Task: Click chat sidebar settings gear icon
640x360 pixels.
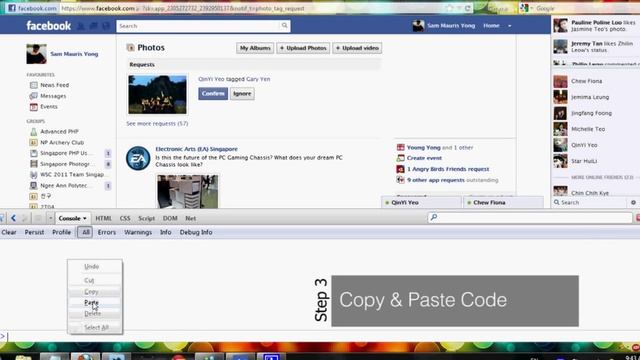Action: [x=633, y=202]
